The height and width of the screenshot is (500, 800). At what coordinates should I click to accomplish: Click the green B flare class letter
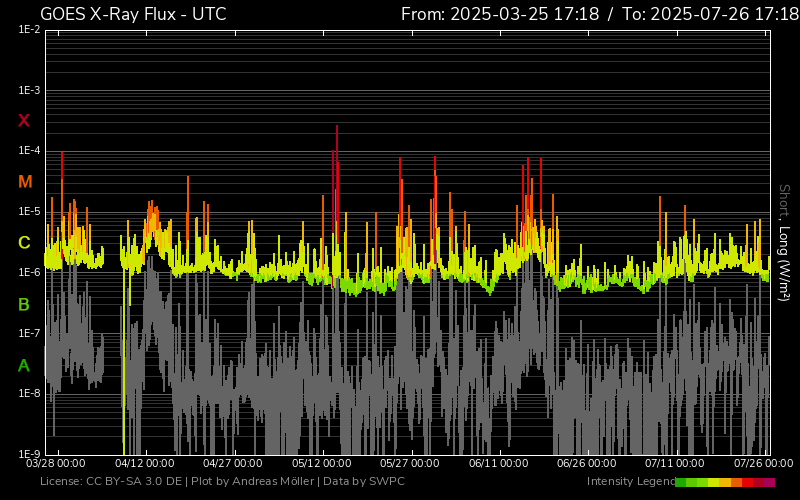coord(24,305)
